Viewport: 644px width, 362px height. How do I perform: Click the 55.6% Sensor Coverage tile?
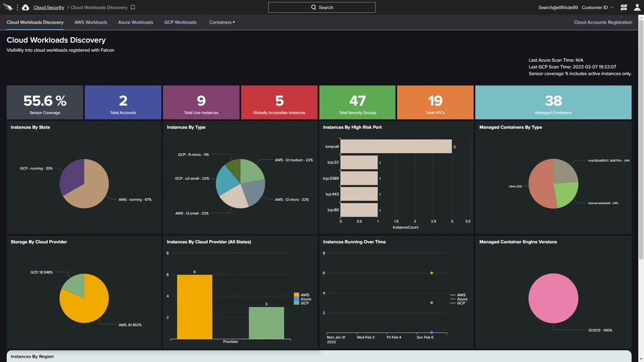point(45,103)
